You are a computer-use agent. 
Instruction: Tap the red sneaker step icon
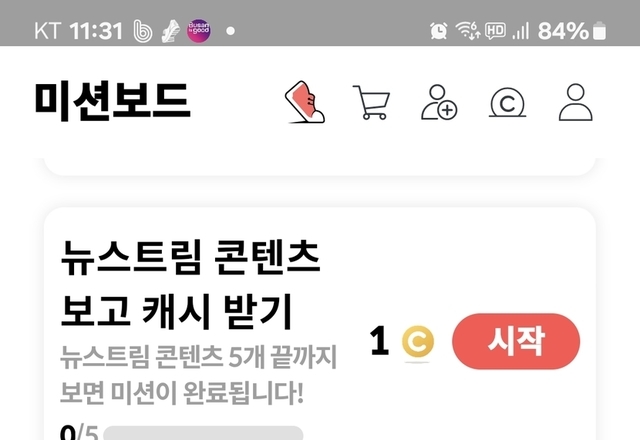305,102
